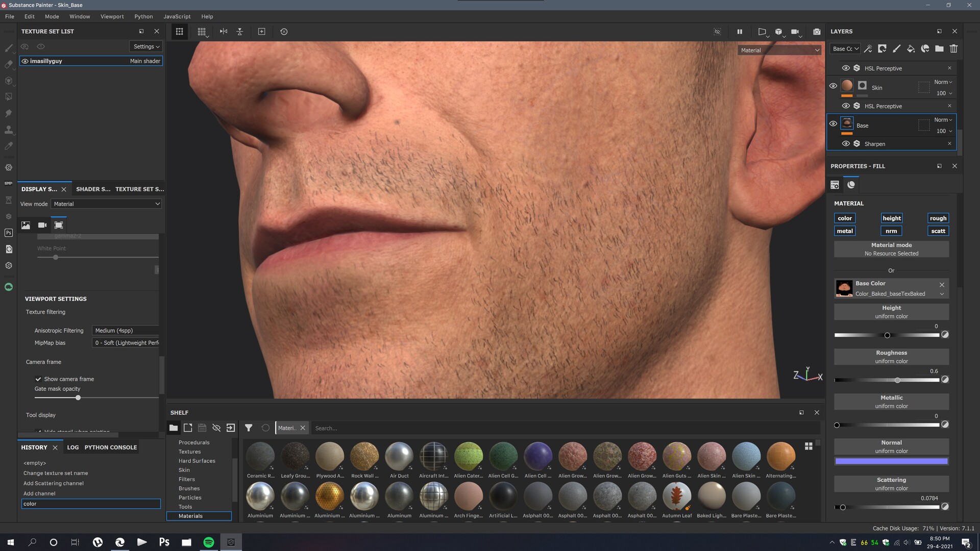The height and width of the screenshot is (551, 980).
Task: Uncheck Show camera frame
Action: [x=38, y=379]
